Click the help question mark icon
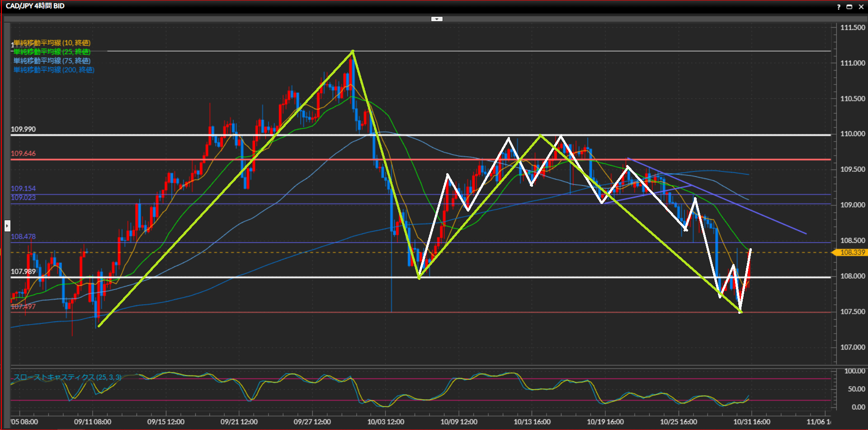The height and width of the screenshot is (430, 868). click(839, 7)
